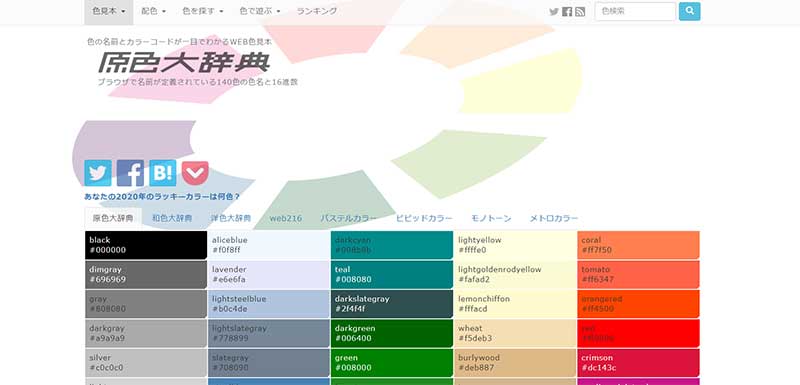The height and width of the screenshot is (385, 800).
Task: Switch to the web216 tab
Action: click(286, 218)
